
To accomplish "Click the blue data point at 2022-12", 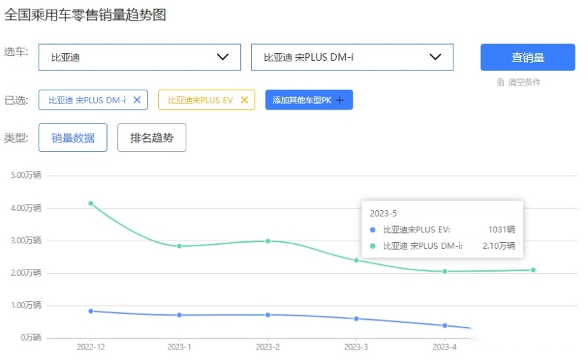I will pos(90,311).
